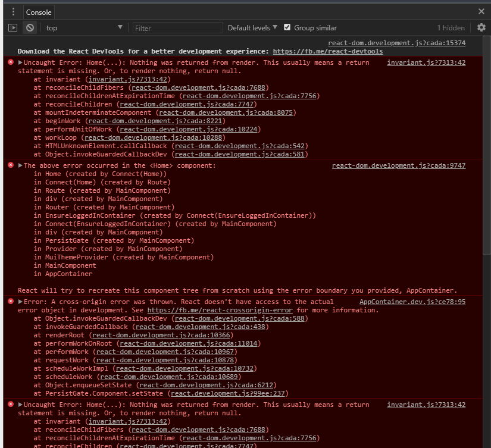Click the error icon beside the cross-origin error
Image resolution: width=491 pixels, height=448 pixels.
(11, 302)
